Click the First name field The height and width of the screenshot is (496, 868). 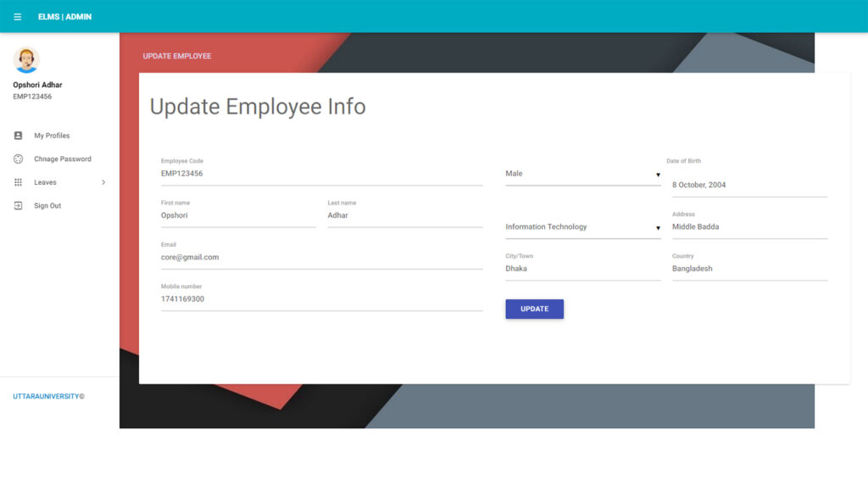tap(237, 216)
